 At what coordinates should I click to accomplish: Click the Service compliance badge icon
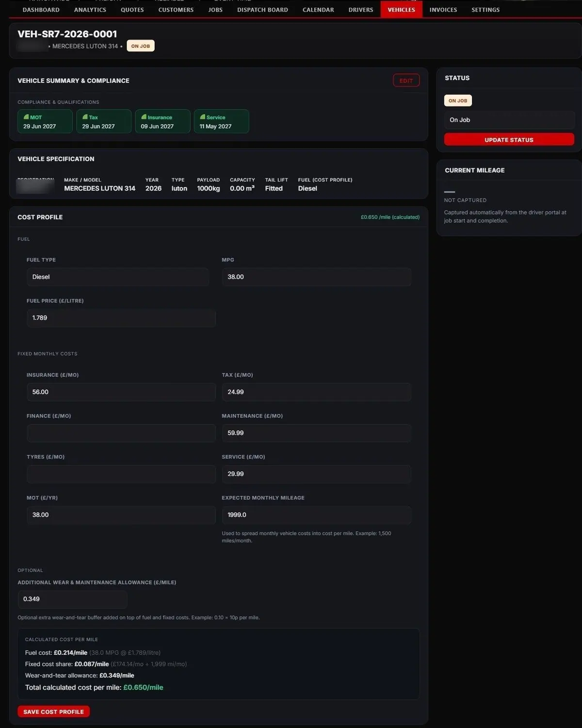pyautogui.click(x=202, y=117)
